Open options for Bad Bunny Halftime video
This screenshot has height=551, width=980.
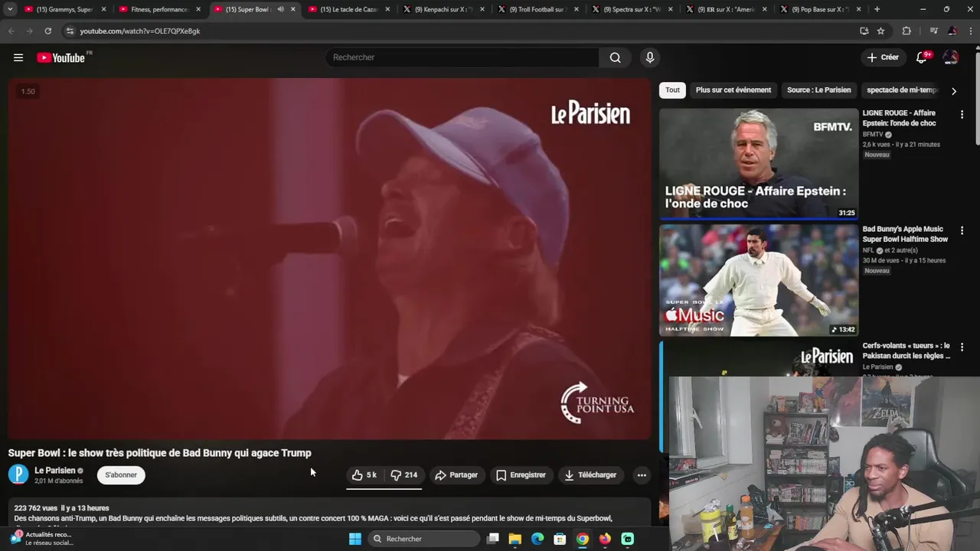[962, 230]
